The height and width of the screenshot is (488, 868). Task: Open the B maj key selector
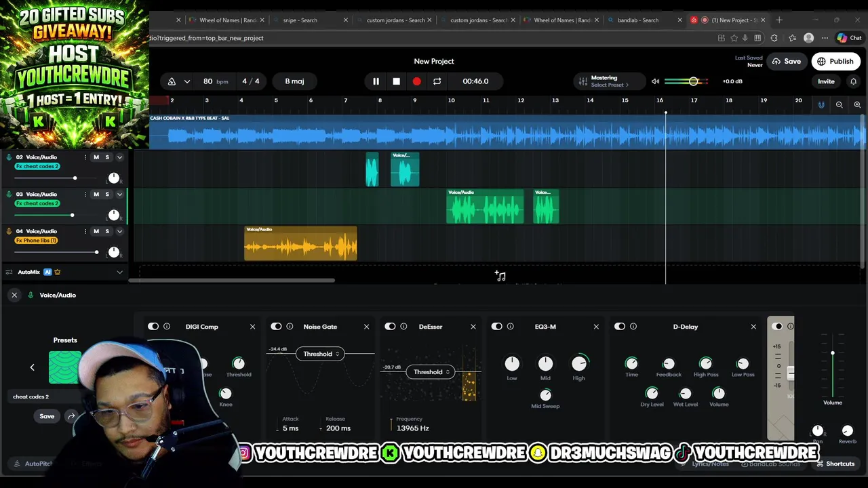click(294, 81)
